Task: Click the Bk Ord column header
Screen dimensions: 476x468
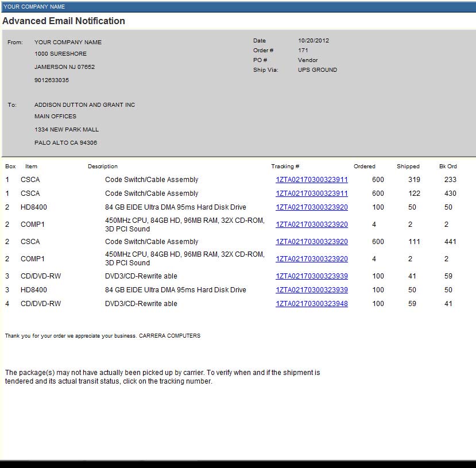Action: [x=448, y=167]
